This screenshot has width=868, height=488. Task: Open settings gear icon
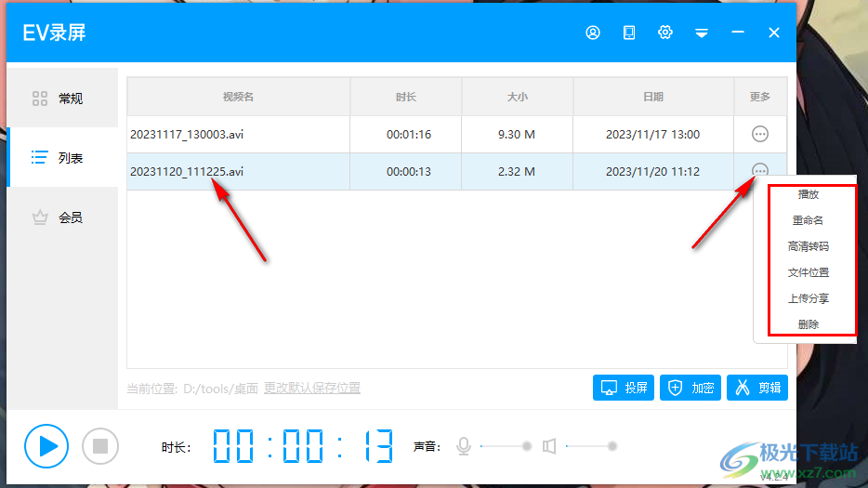(x=664, y=33)
